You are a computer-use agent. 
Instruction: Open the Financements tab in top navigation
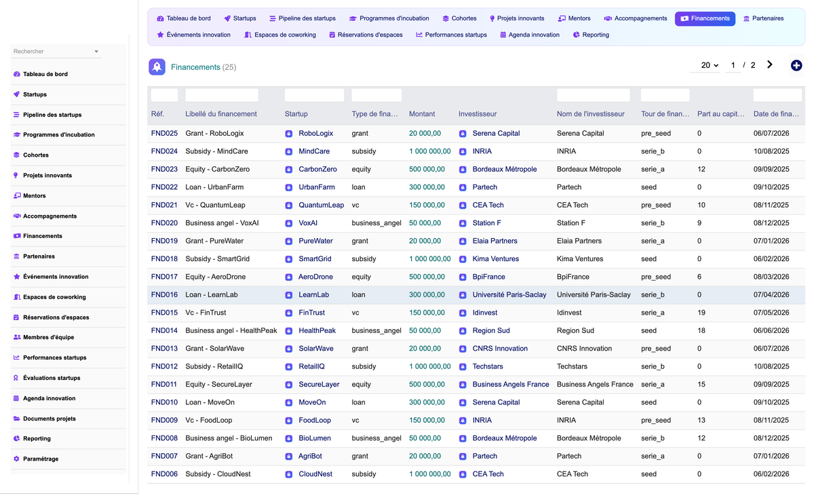pos(705,18)
